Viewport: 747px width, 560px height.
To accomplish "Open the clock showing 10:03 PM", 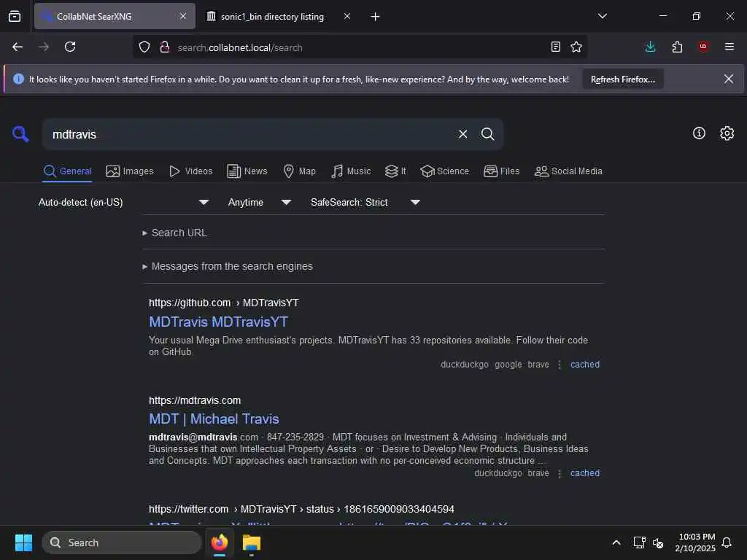I will pyautogui.click(x=695, y=542).
